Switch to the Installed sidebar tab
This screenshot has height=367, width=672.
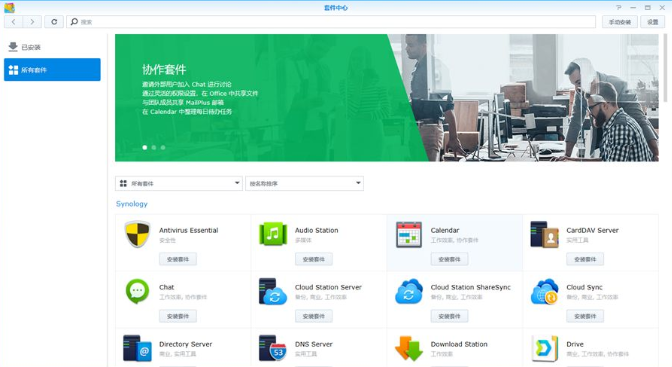coord(52,47)
